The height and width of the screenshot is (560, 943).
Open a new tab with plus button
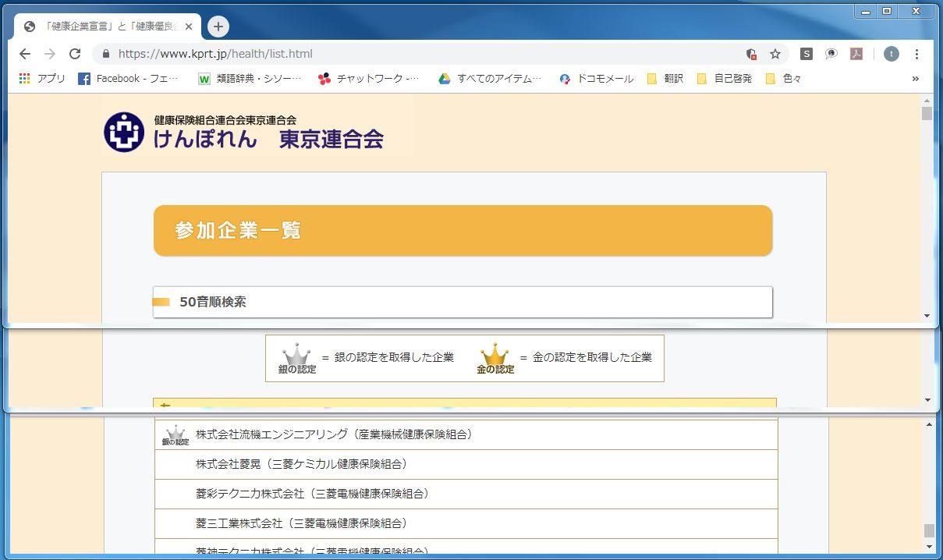point(218,27)
